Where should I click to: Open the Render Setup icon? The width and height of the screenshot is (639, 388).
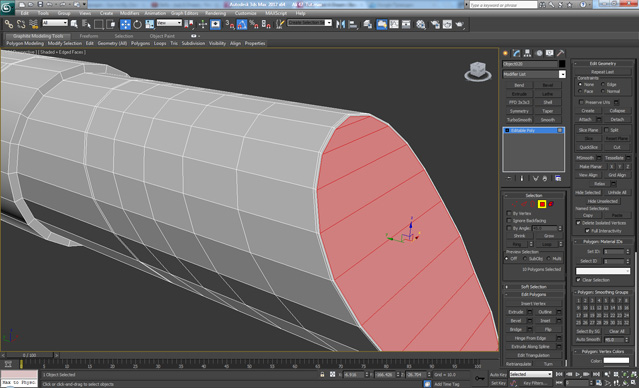(x=435, y=24)
